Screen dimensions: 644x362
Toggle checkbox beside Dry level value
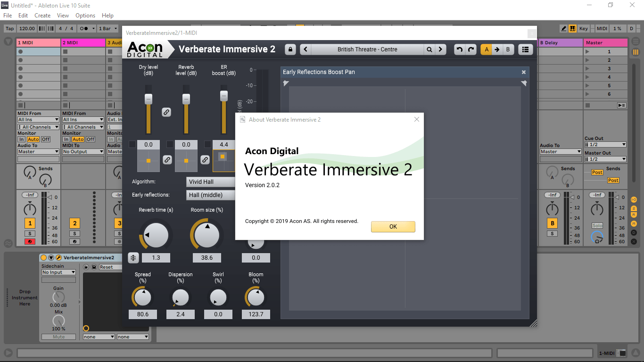click(x=132, y=144)
